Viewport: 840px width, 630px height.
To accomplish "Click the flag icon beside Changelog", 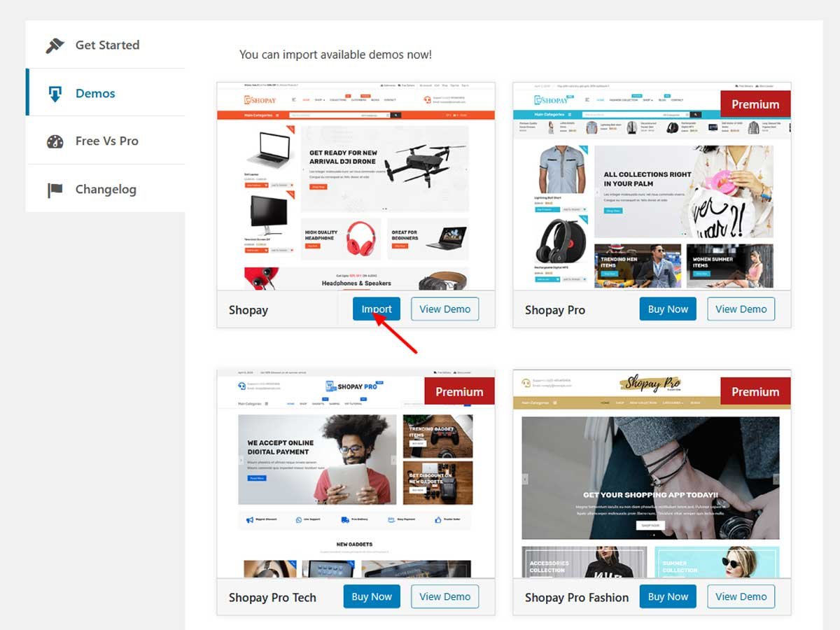I will point(55,190).
